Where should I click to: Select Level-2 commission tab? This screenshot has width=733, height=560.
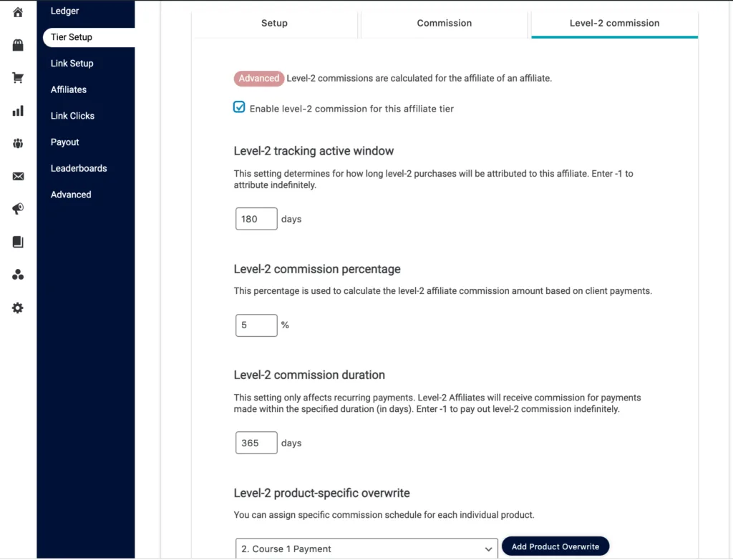click(614, 23)
